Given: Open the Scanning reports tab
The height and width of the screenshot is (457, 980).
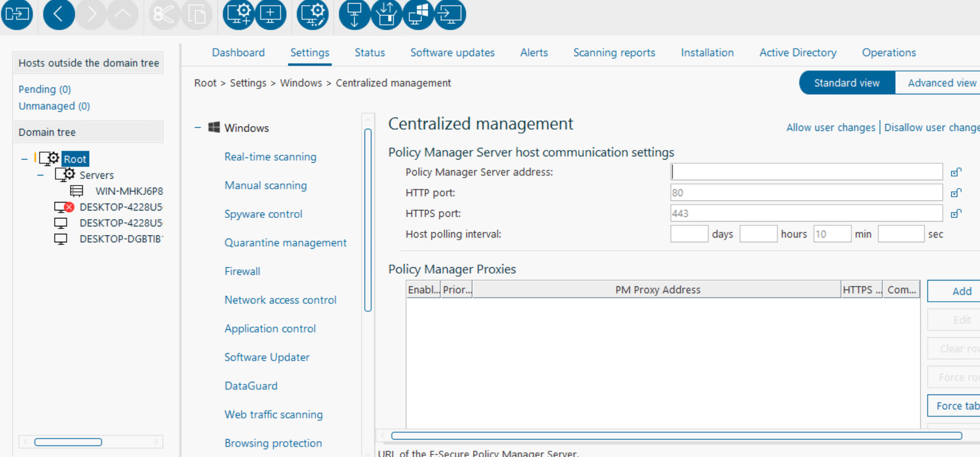Looking at the screenshot, I should click(614, 52).
